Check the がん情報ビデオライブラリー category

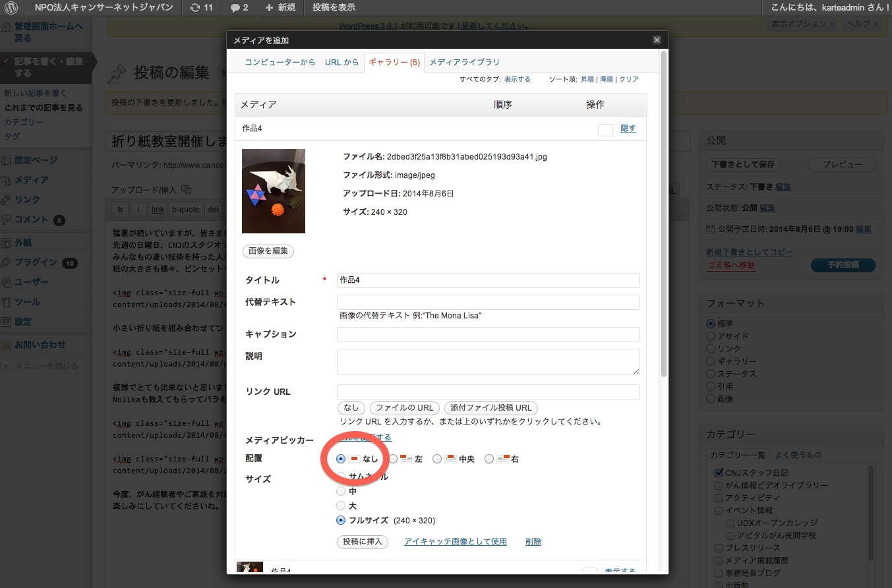click(719, 485)
